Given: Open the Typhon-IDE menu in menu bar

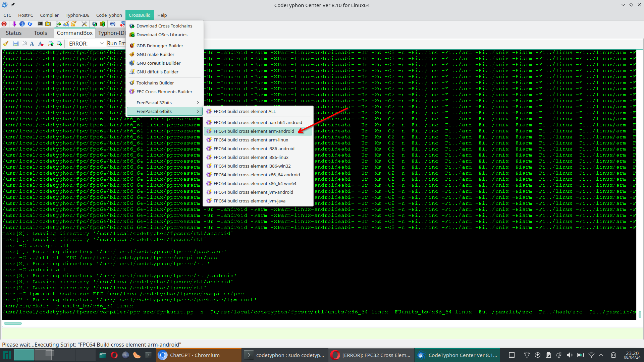Looking at the screenshot, I should tap(77, 15).
